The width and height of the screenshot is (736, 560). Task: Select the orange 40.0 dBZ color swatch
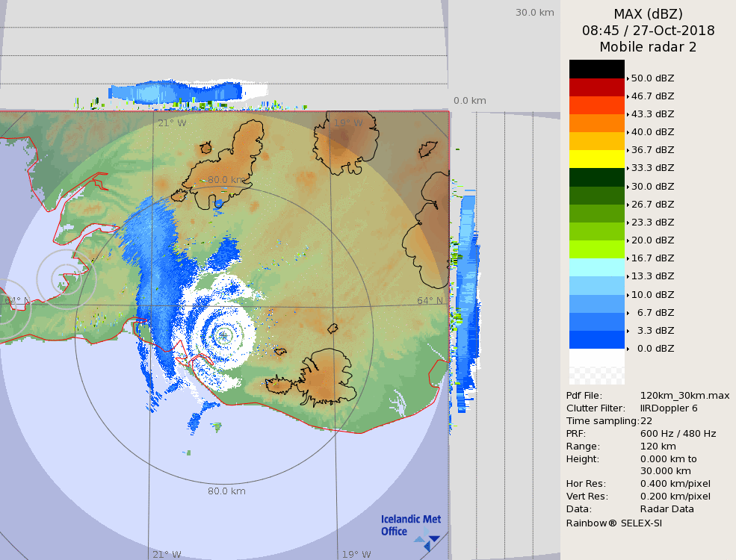[596, 123]
